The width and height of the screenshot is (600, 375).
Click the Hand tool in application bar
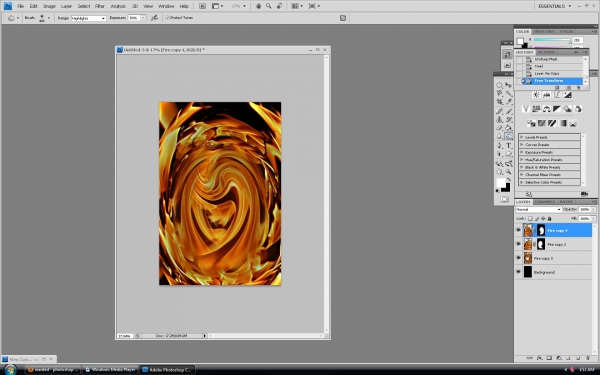coord(258,6)
